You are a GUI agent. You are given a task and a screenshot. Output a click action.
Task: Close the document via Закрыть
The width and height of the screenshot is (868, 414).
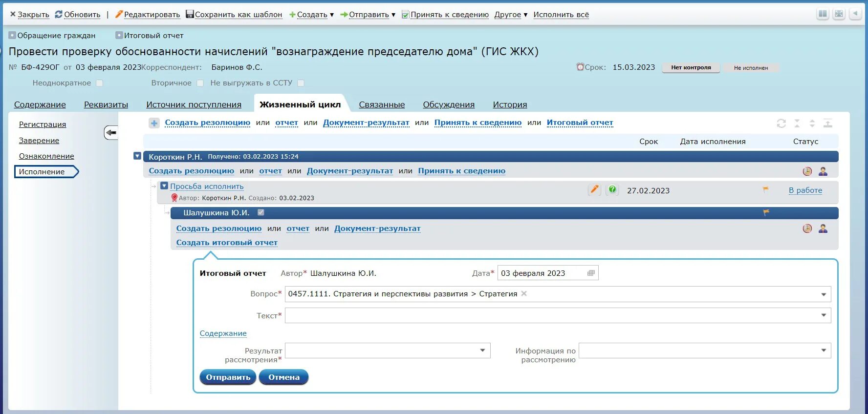30,15
